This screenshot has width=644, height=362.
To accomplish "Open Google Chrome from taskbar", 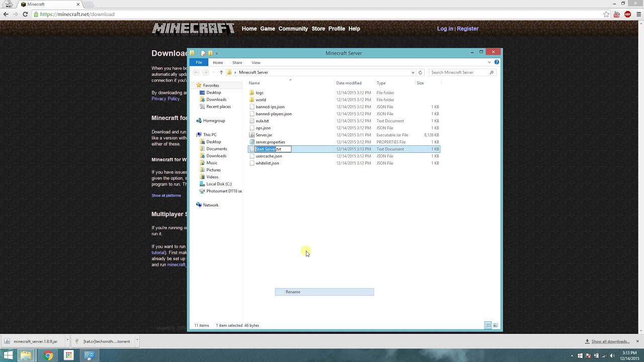I will pos(48,355).
